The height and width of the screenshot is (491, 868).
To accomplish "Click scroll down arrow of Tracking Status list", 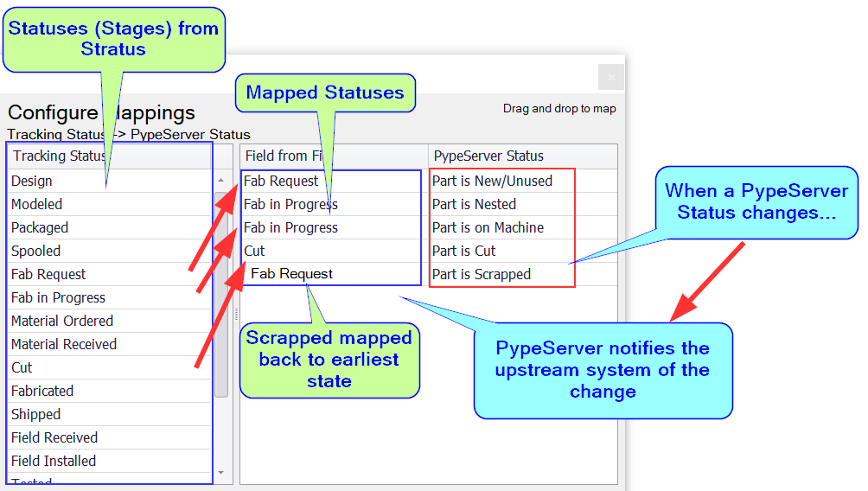I will click(220, 473).
